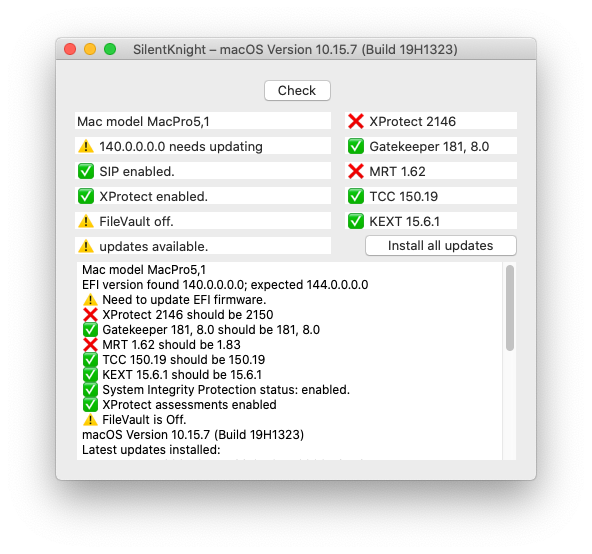Click red X icon beside MRT 1.62 field

click(356, 171)
